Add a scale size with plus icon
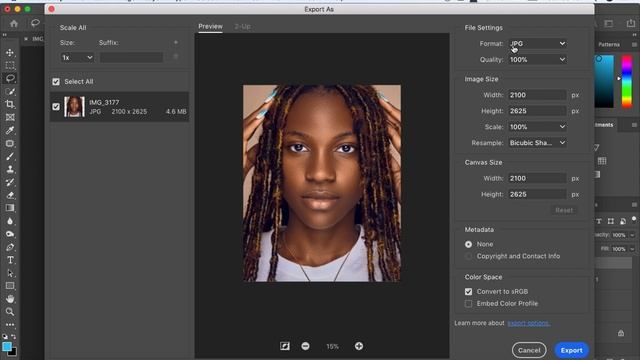The height and width of the screenshot is (360, 640). pyautogui.click(x=176, y=42)
